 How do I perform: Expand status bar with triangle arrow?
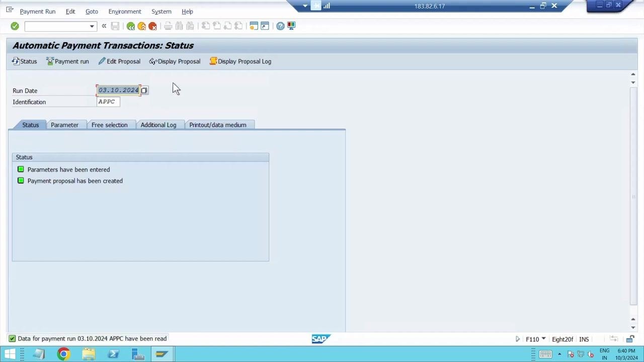coord(517,339)
